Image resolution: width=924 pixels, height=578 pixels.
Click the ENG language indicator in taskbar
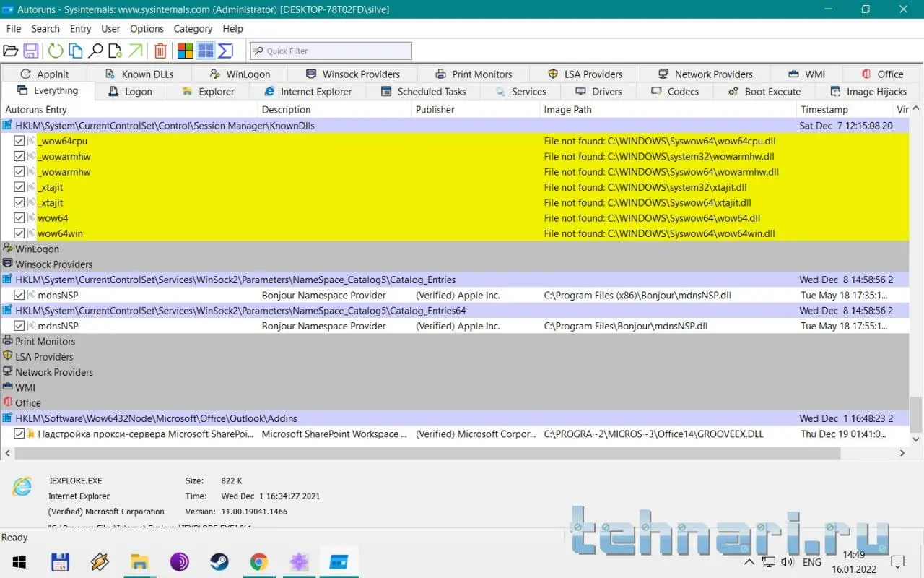point(811,562)
